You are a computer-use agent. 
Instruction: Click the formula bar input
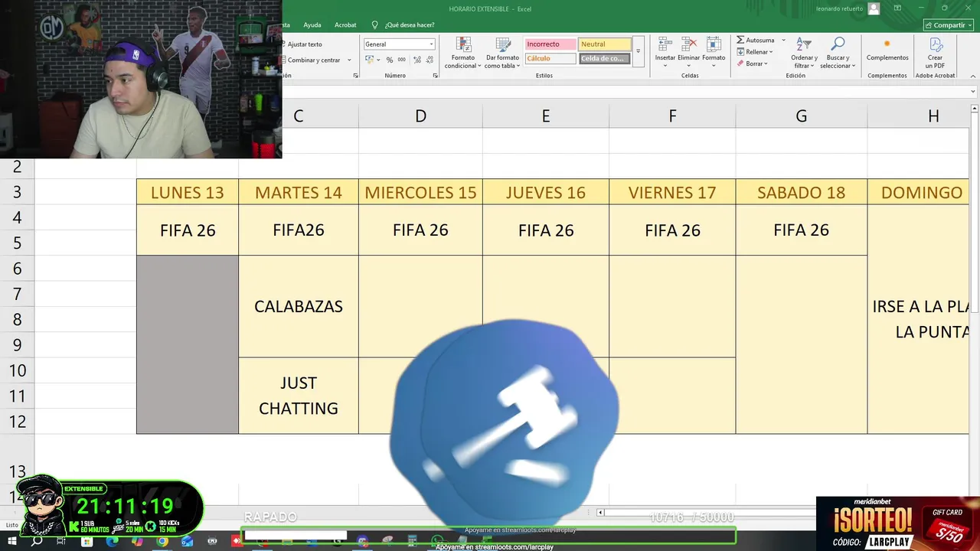click(x=624, y=92)
